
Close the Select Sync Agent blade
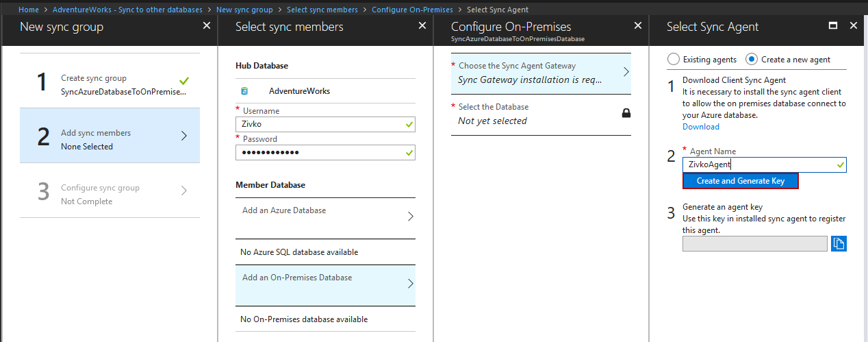coord(853,25)
